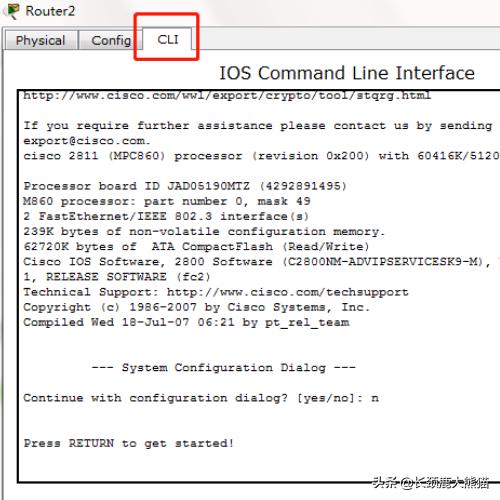The width and height of the screenshot is (500, 500).
Task: Click the System Configuration Dialog header line
Action: (224, 367)
